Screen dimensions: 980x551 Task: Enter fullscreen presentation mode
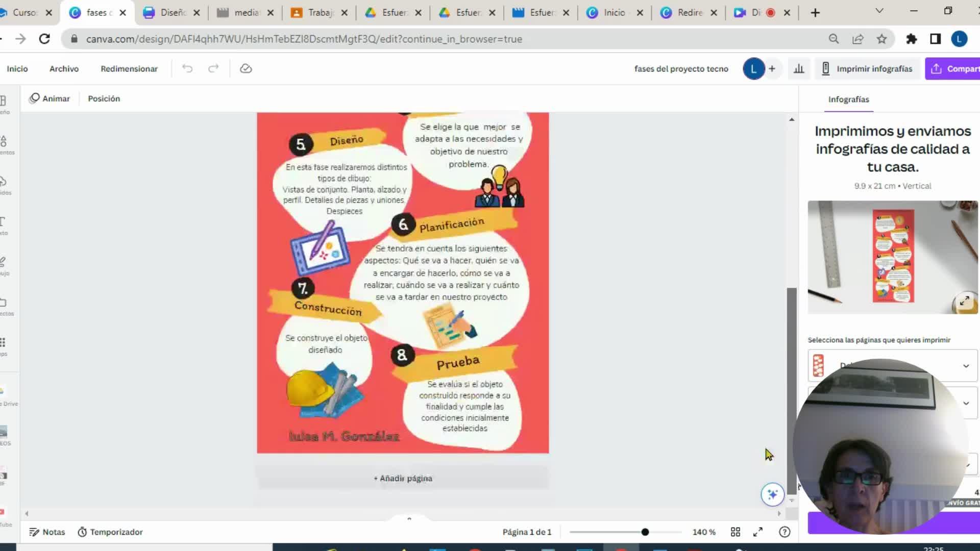coord(758,532)
